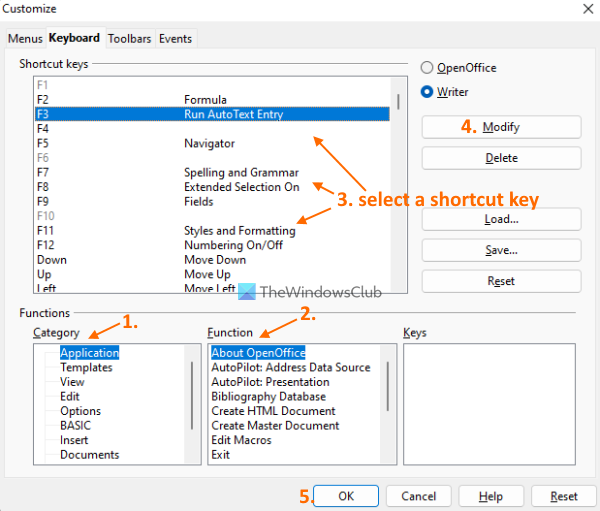Image resolution: width=600 pixels, height=511 pixels.
Task: Open the Toolbars tab
Action: click(x=129, y=39)
